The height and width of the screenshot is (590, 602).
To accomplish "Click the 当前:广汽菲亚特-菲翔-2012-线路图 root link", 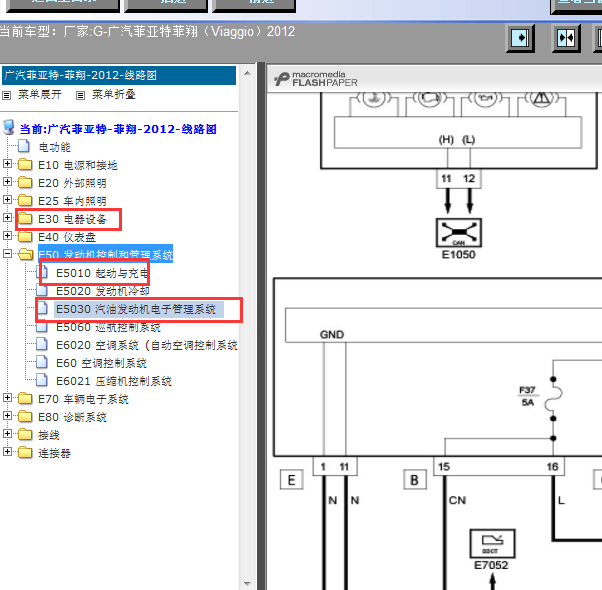I will point(118,129).
